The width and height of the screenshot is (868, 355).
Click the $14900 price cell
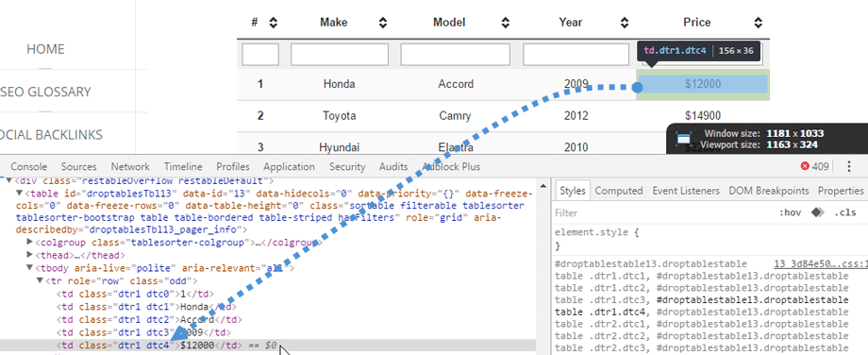(x=703, y=116)
